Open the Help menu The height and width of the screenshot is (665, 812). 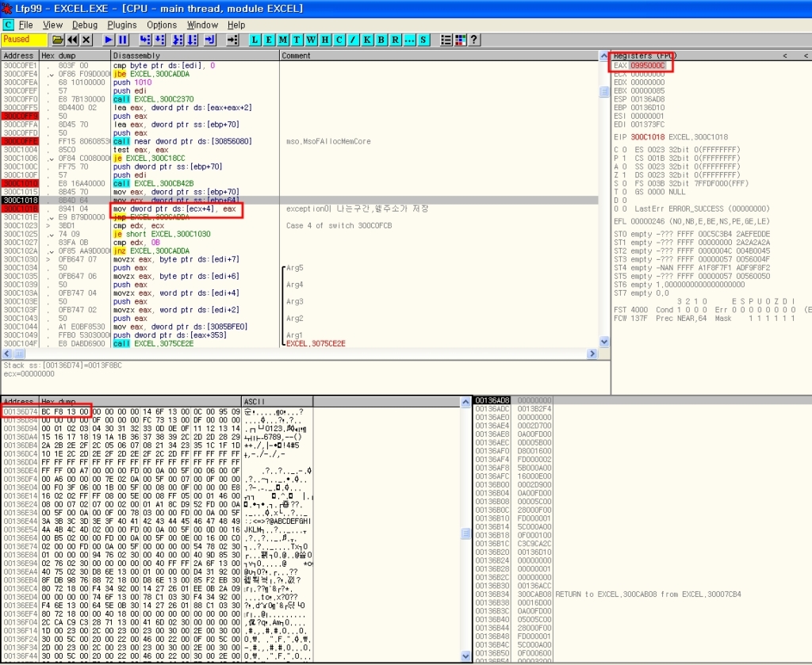point(236,25)
